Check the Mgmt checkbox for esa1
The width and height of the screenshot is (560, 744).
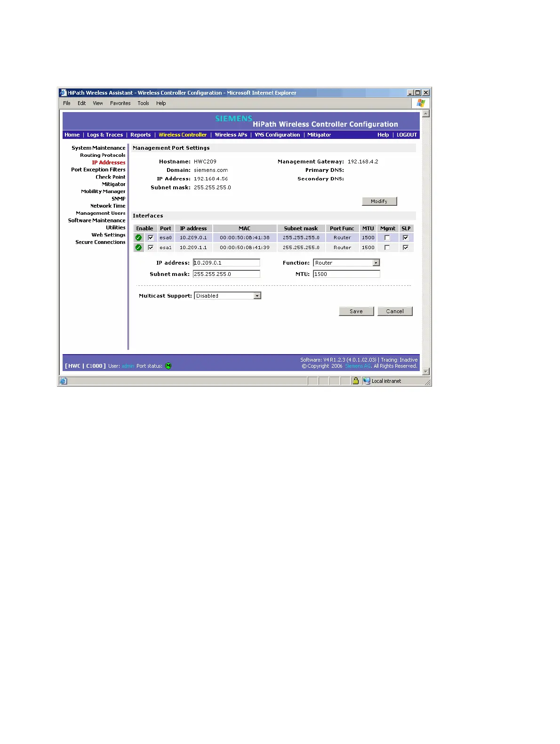(x=387, y=247)
